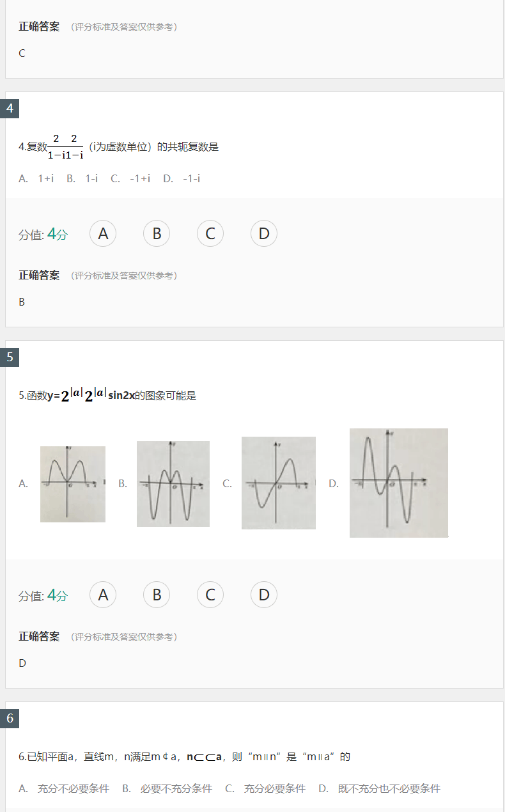Screen dimensions: 505x812
Task: Open graph thumbnail for option A
Action: [x=72, y=483]
